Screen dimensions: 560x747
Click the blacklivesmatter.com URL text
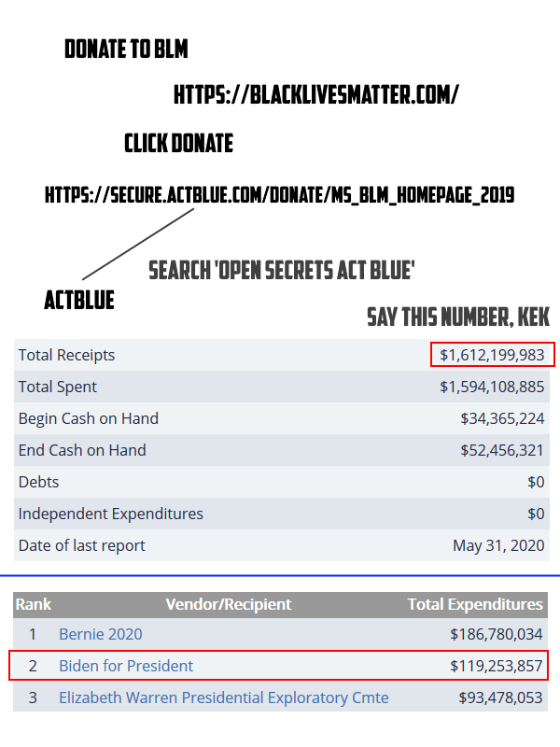[315, 95]
